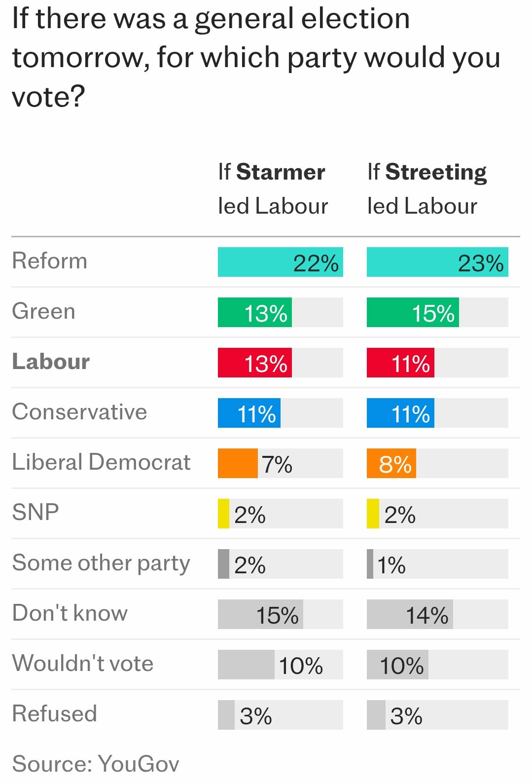Click the Reform 22% bar under Starmer
This screenshot has height=782, width=532.
pyautogui.click(x=280, y=262)
